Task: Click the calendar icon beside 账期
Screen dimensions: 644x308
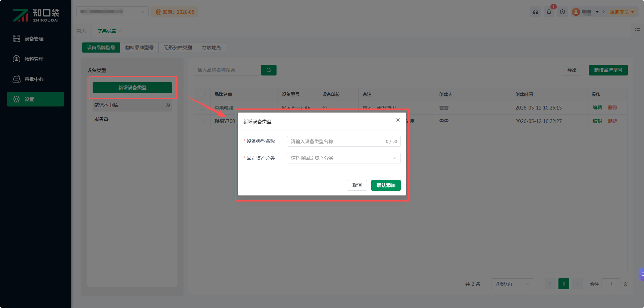Action: pos(158,12)
